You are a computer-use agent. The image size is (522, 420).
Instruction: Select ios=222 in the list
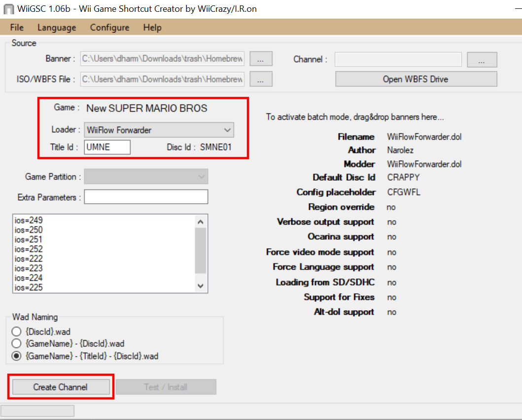[x=29, y=258]
